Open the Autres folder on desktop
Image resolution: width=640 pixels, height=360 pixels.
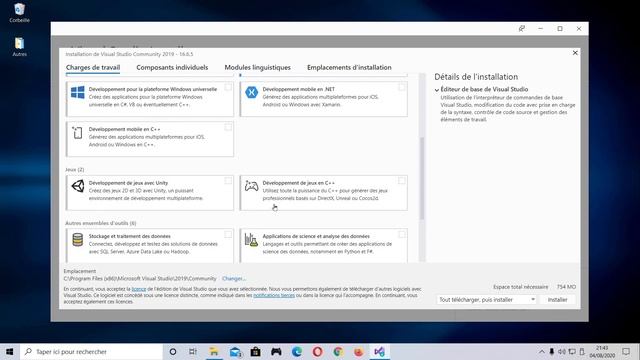click(x=19, y=47)
